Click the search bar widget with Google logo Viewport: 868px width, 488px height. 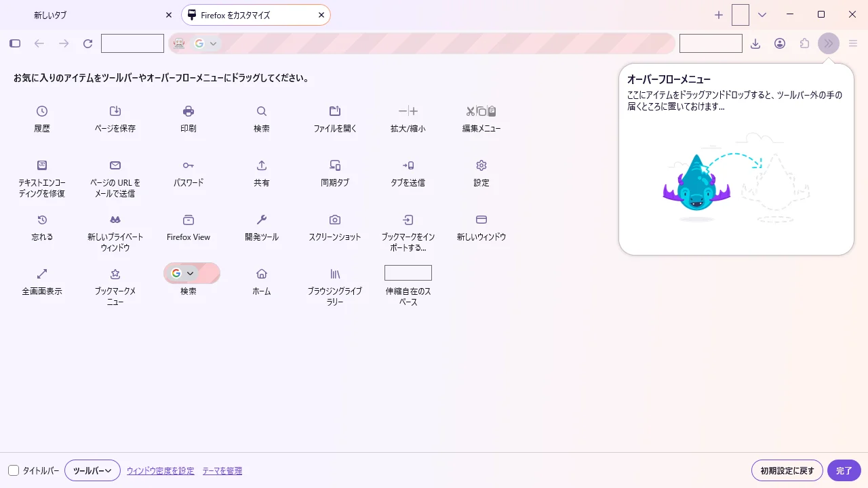[x=192, y=273]
